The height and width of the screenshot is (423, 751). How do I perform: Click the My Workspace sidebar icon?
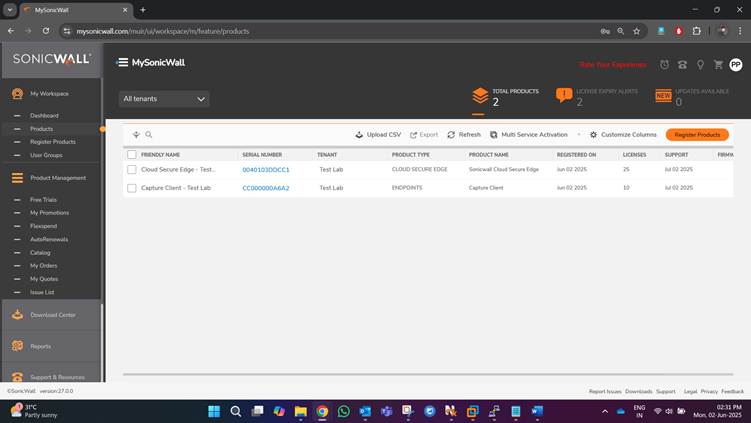[17, 94]
